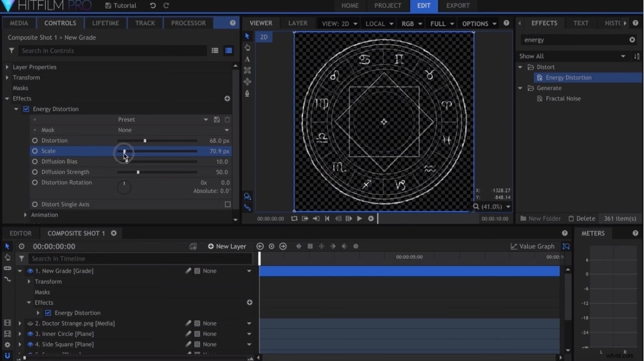Click the zoom magnifier icon below viewer tools
The height and width of the screenshot is (361, 644).
(x=248, y=196)
